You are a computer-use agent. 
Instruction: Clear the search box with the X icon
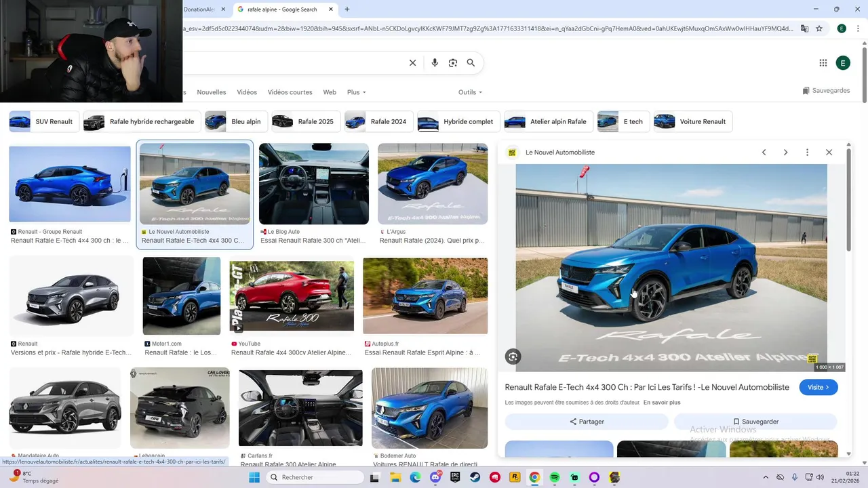(412, 63)
